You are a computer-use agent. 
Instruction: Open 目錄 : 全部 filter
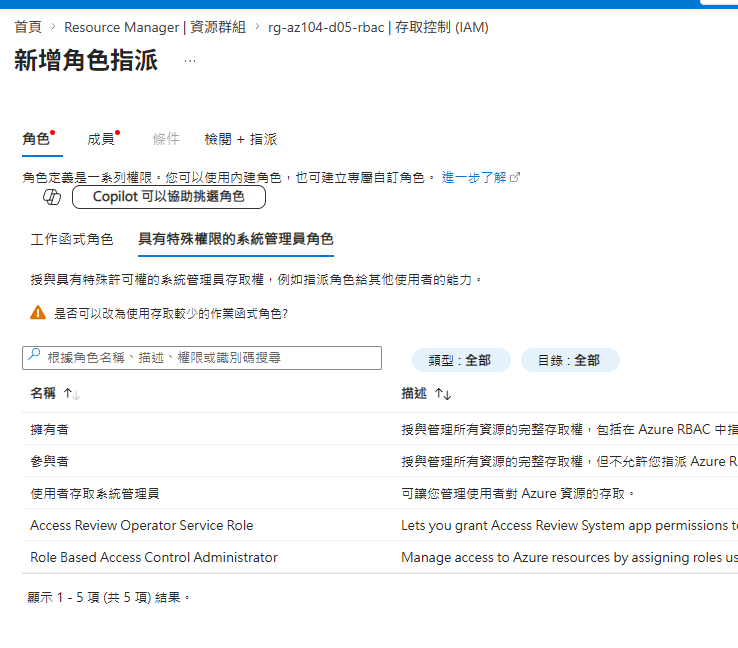(x=570, y=360)
